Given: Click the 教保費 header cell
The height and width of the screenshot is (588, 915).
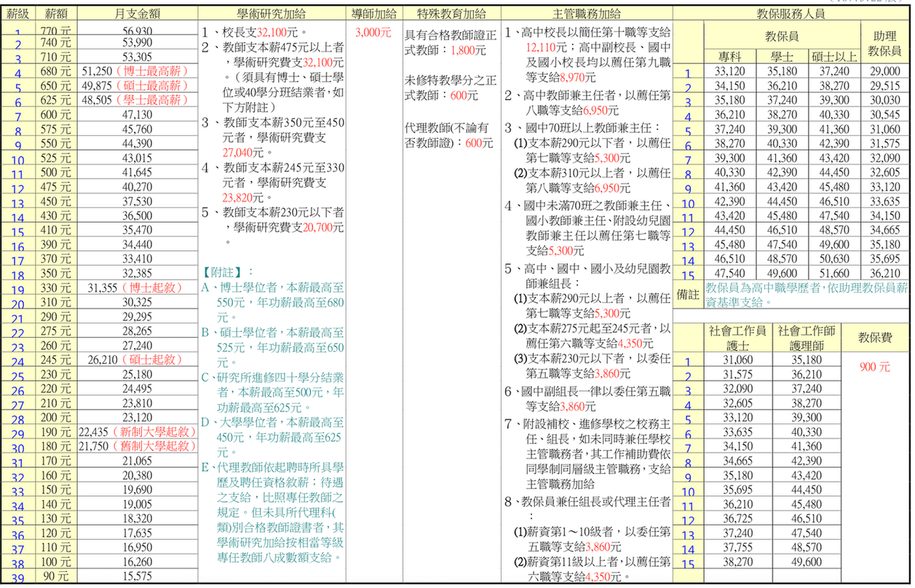Looking at the screenshot, I should pos(874,338).
